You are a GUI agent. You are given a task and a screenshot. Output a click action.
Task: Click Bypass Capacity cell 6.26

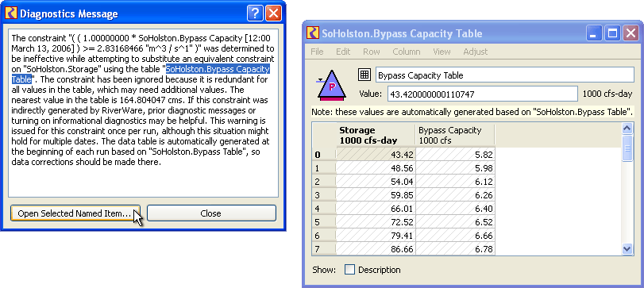pyautogui.click(x=455, y=195)
